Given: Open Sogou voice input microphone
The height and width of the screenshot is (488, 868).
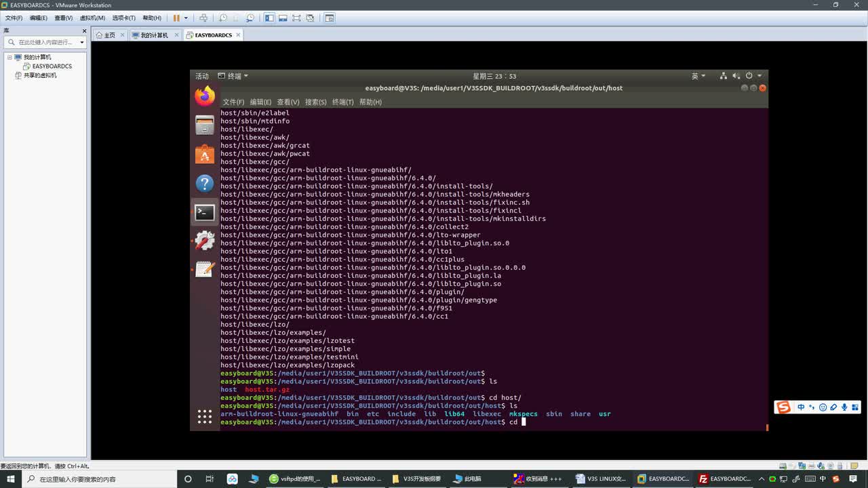Looking at the screenshot, I should click(x=845, y=407).
